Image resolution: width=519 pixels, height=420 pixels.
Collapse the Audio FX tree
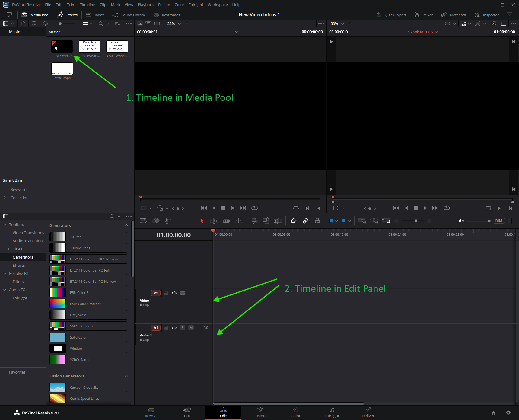(5, 290)
